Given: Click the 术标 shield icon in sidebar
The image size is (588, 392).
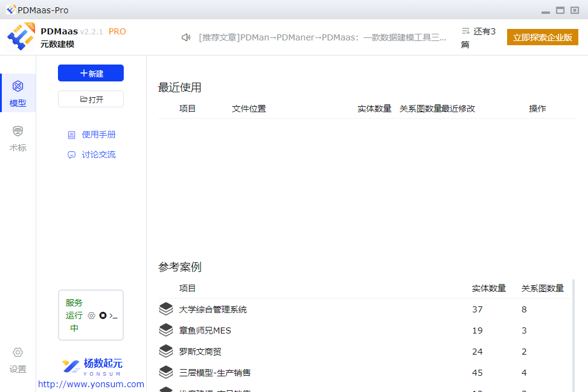Looking at the screenshot, I should tap(18, 131).
